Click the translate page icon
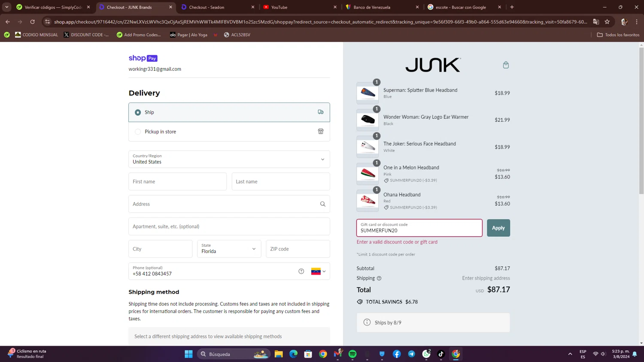The height and width of the screenshot is (362, 644). pos(596,22)
